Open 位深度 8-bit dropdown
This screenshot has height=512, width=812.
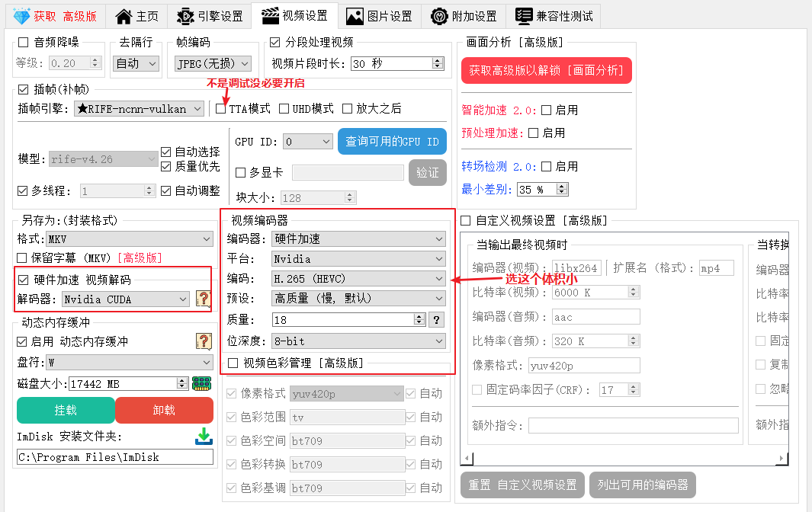pos(358,341)
